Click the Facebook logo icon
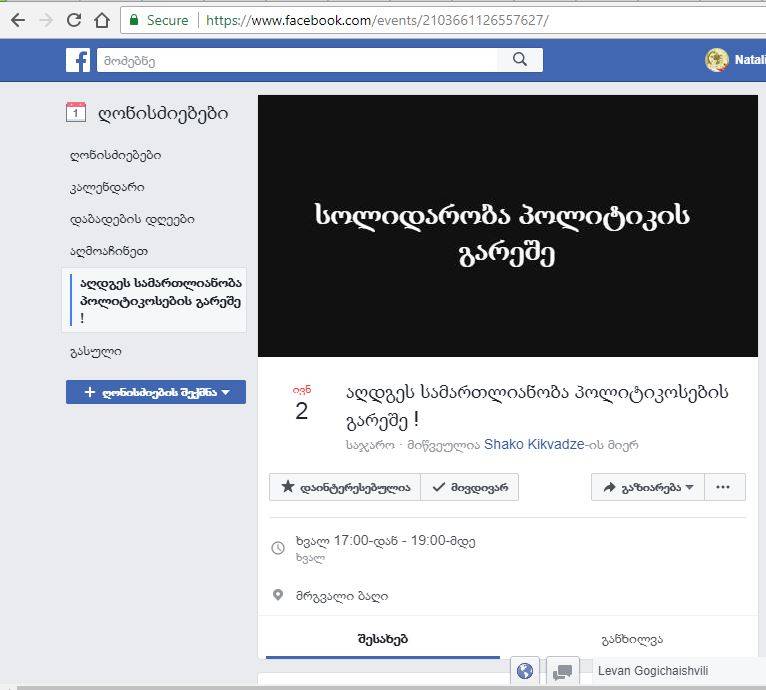The height and width of the screenshot is (690, 766). [78, 60]
